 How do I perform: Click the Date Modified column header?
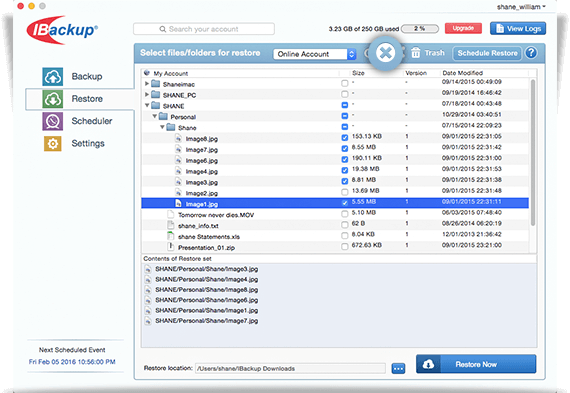click(x=462, y=73)
